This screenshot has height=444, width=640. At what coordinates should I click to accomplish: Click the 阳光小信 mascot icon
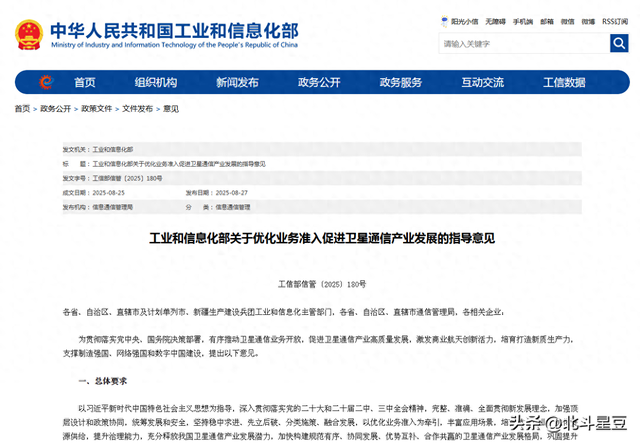coord(444,21)
